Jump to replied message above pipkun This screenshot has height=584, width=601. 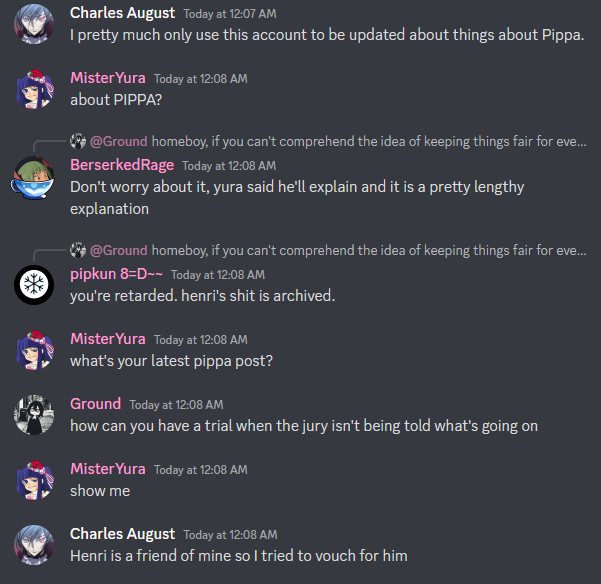(369, 250)
